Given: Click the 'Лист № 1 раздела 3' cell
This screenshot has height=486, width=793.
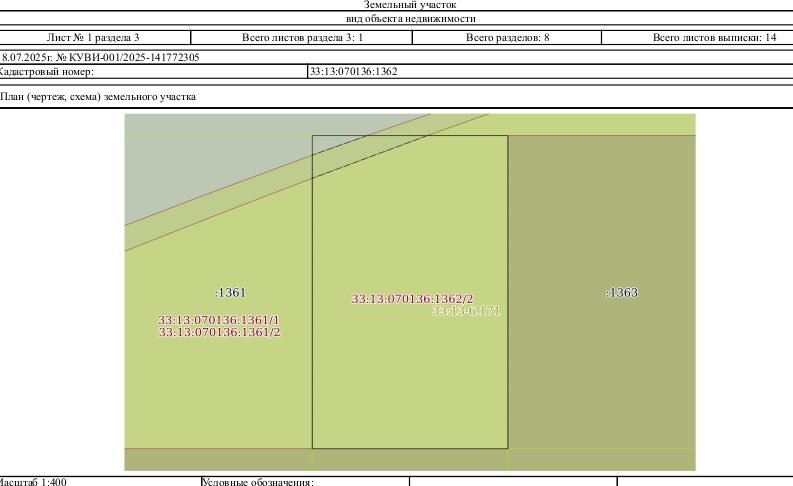Looking at the screenshot, I should click(x=93, y=37).
